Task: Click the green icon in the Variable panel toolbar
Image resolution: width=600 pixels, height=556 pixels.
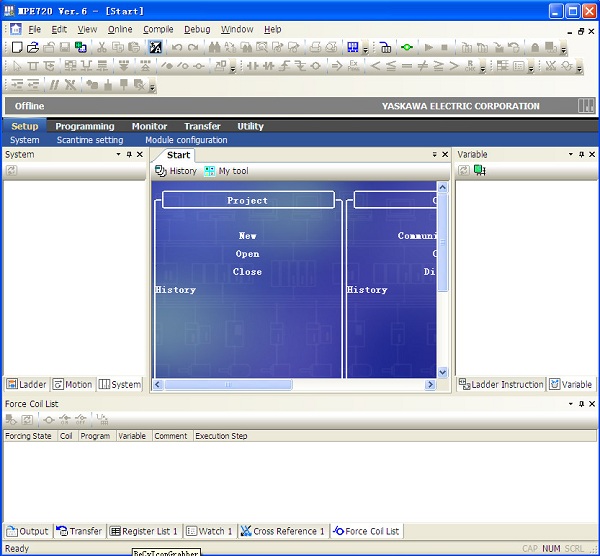Action: click(x=479, y=171)
